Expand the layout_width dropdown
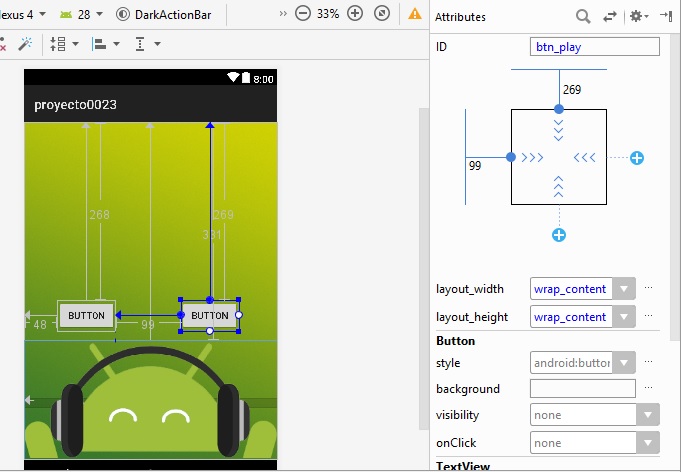Viewport: 681px width, 472px height. 623,289
